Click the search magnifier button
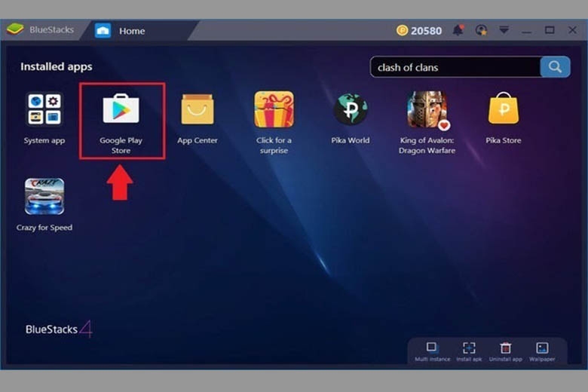Image resolution: width=588 pixels, height=392 pixels. [555, 67]
